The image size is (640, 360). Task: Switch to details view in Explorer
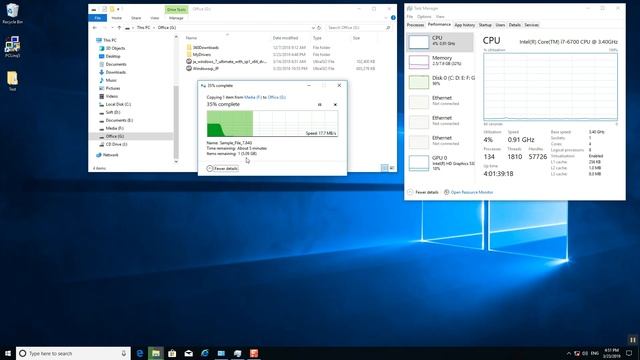[384, 168]
